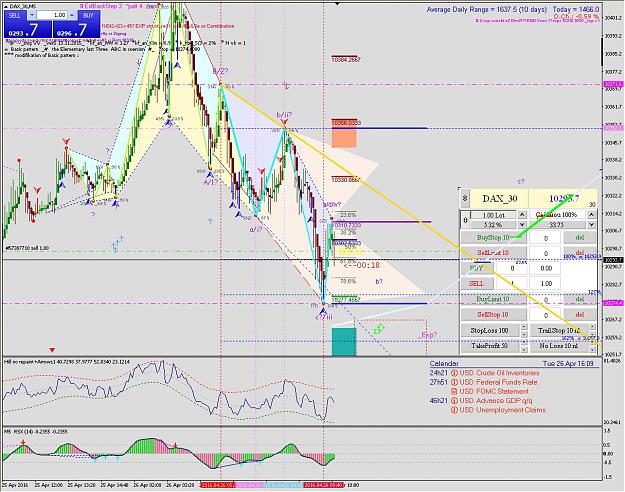Open USD Federal Funds Rate calendar entry

click(497, 382)
